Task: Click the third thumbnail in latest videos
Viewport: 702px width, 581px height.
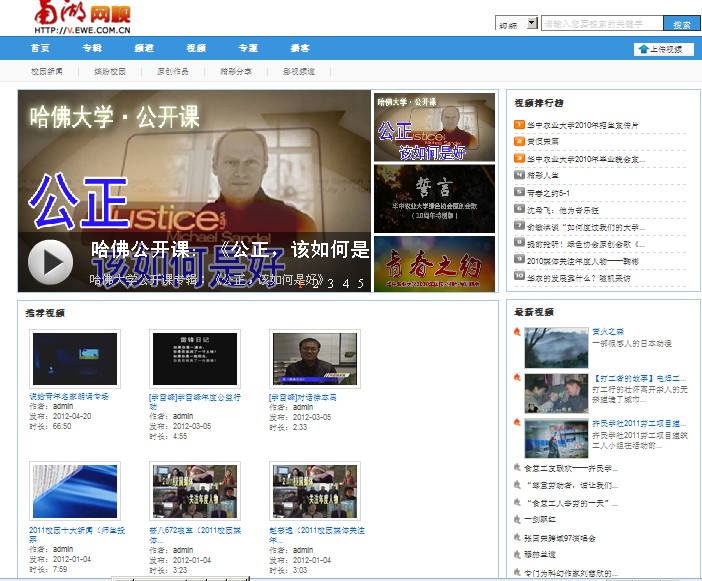Action: [556, 439]
